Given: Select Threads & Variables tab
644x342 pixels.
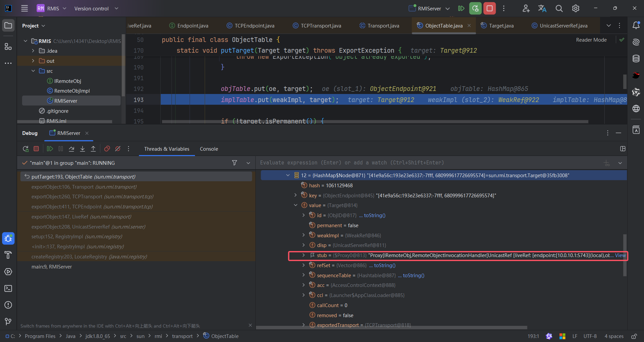Looking at the screenshot, I should click(x=167, y=149).
